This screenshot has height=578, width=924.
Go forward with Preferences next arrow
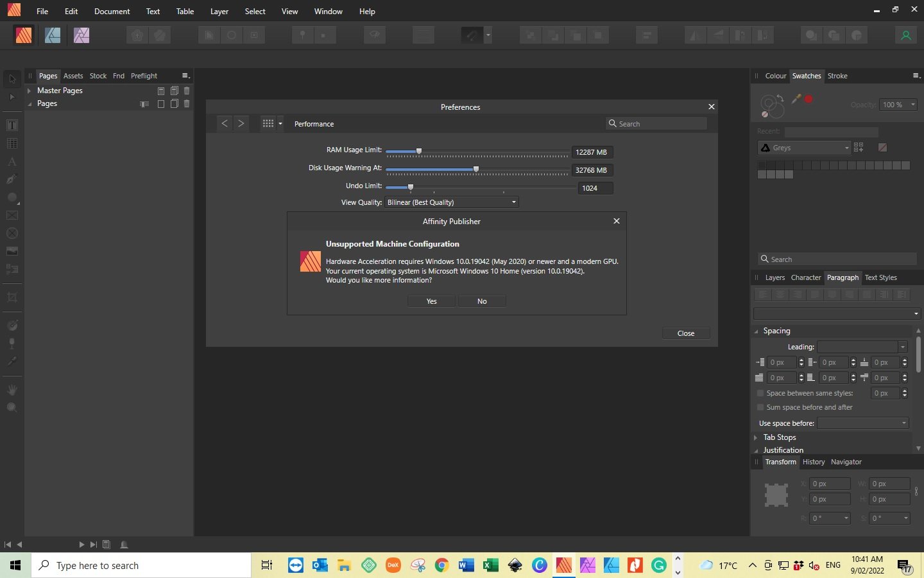(241, 123)
